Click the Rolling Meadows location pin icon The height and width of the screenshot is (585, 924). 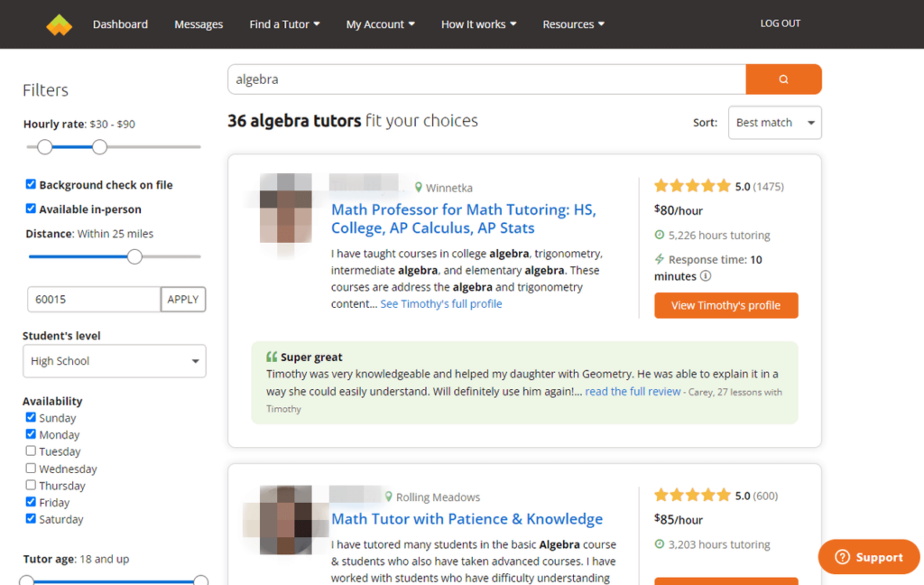(389, 497)
